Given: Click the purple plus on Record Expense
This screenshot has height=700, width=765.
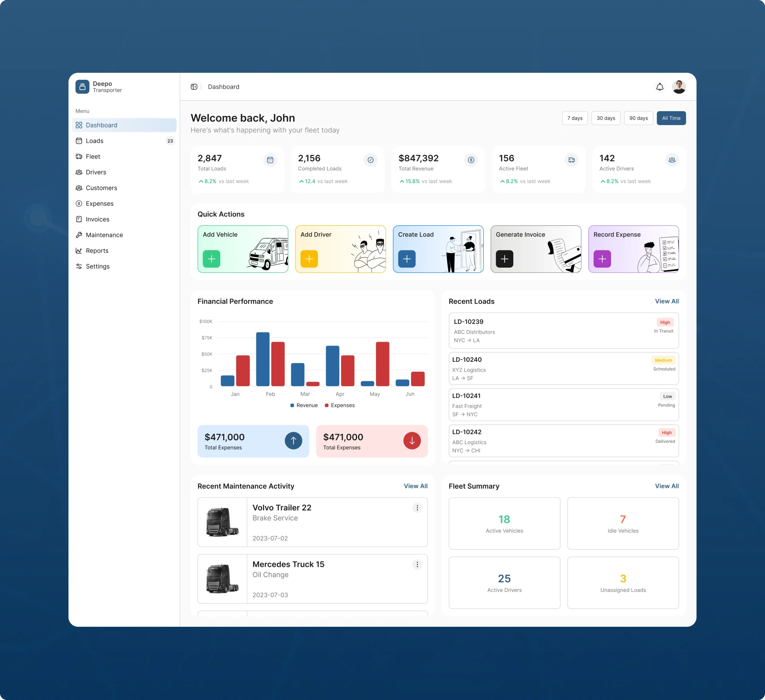Looking at the screenshot, I should click(x=602, y=259).
